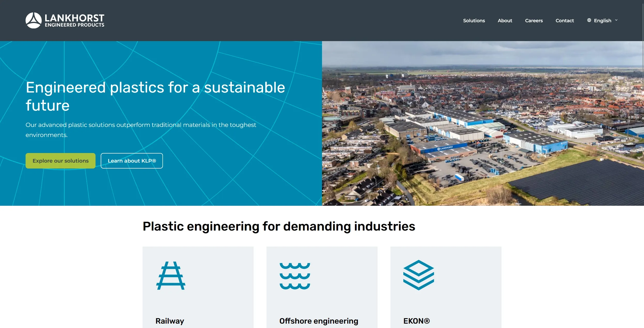Screen dimensions: 644x328
Task: Click the 'Engineered plastics for a sustainable future' heading
Action: [x=155, y=96]
